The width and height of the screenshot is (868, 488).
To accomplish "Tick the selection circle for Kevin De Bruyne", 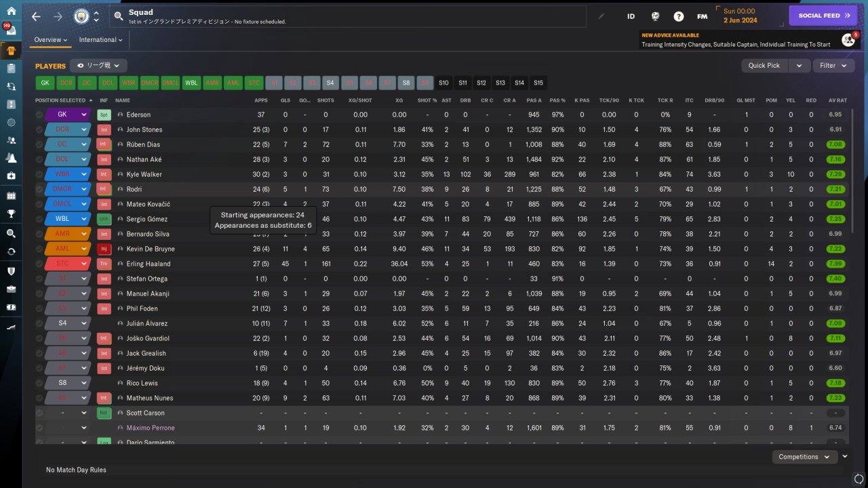I will pos(39,249).
